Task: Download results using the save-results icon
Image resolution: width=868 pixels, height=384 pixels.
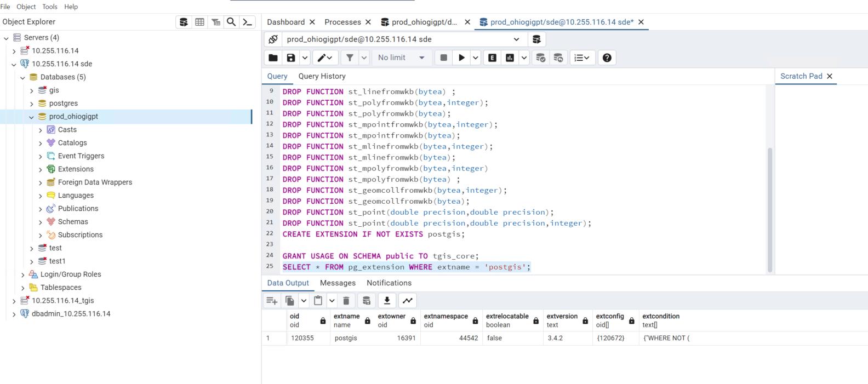Action: 387,300
